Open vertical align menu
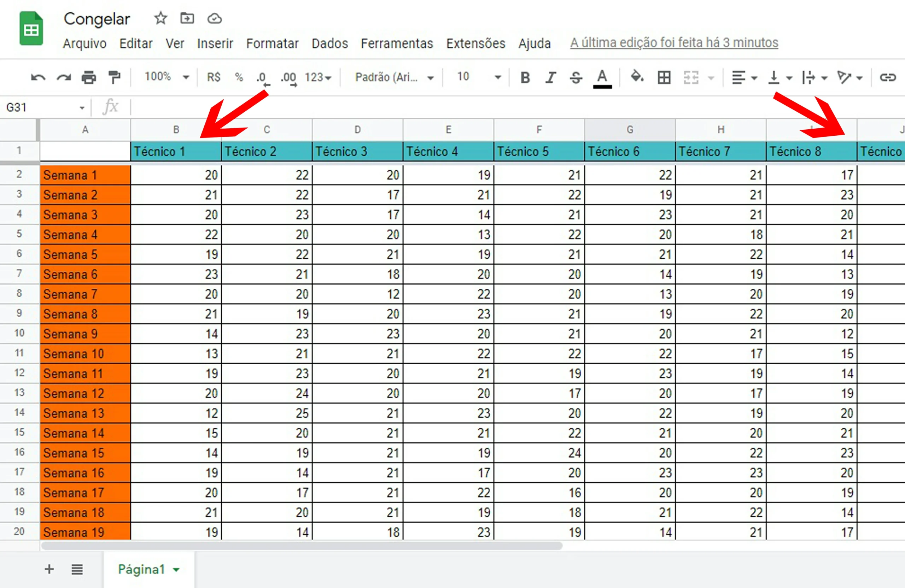The image size is (905, 588). [780, 77]
